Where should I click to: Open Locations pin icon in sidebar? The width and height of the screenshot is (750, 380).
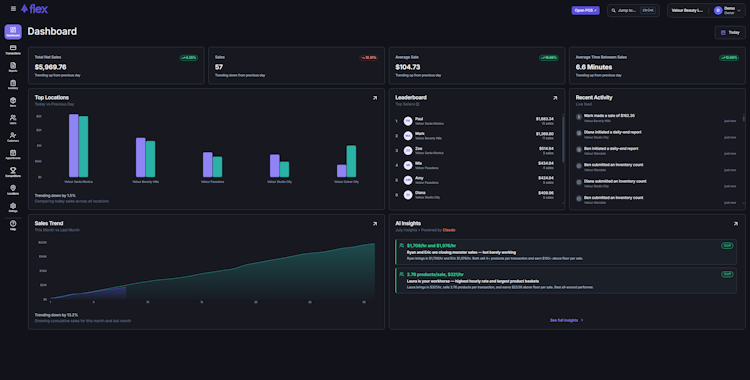[13, 190]
